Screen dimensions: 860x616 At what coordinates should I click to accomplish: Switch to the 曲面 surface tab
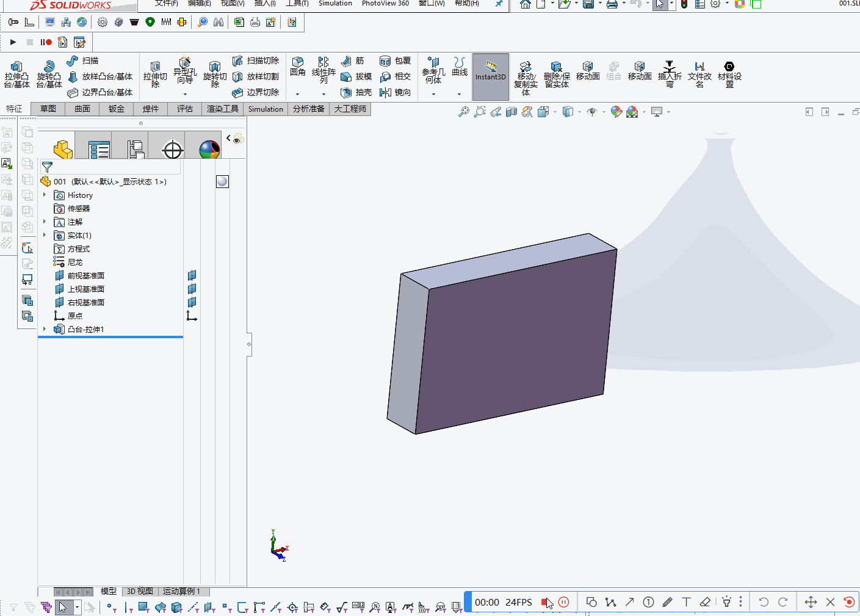[82, 109]
